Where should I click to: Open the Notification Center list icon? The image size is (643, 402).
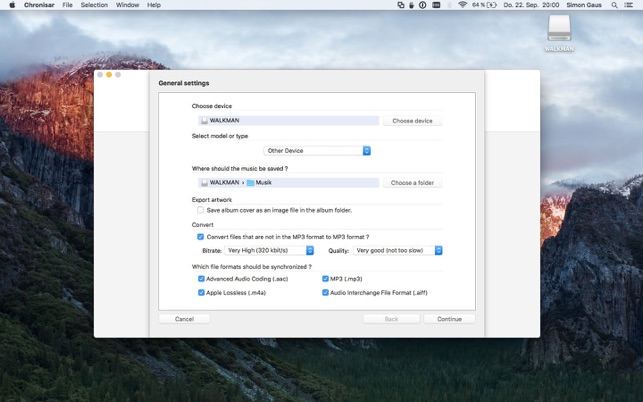click(629, 5)
